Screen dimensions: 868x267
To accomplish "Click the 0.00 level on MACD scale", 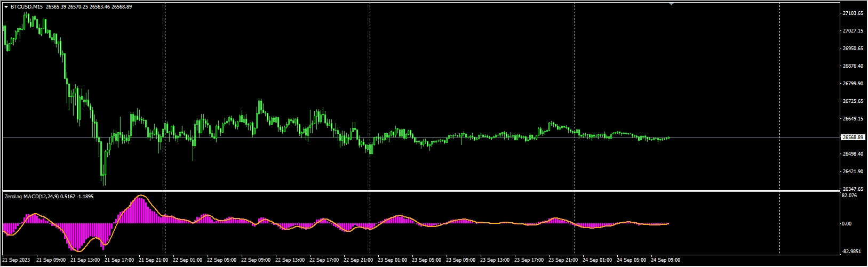I will click(846, 224).
